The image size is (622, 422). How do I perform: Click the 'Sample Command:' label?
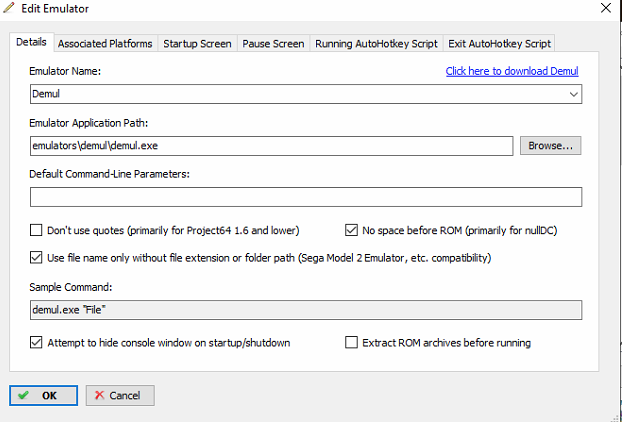71,287
